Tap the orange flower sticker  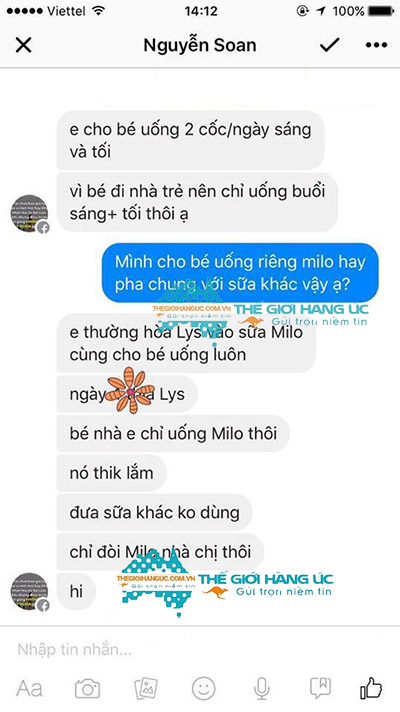130,390
